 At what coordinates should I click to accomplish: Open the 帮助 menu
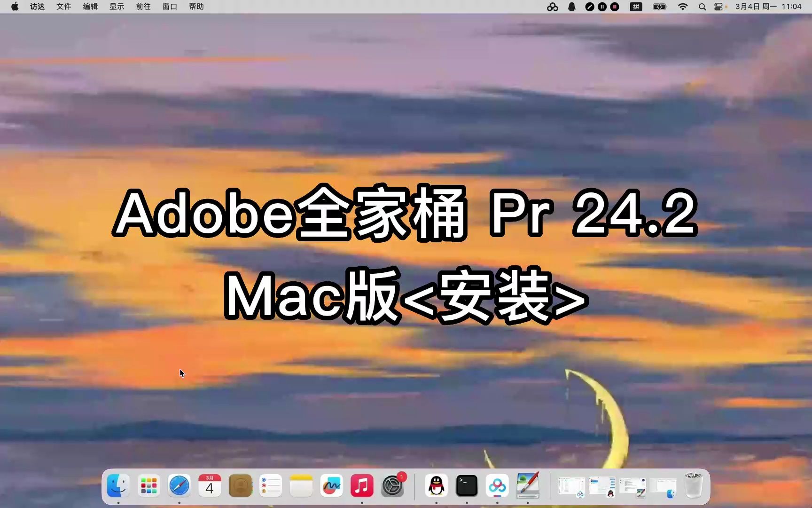[x=196, y=7]
